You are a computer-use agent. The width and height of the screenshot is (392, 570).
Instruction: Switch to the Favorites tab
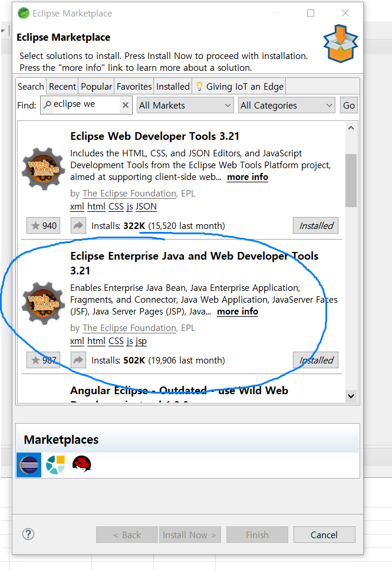coord(134,86)
